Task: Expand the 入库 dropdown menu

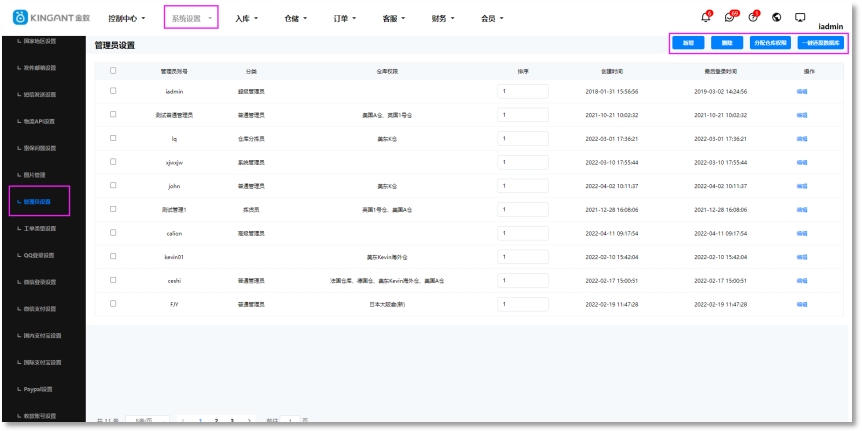Action: tap(246, 18)
